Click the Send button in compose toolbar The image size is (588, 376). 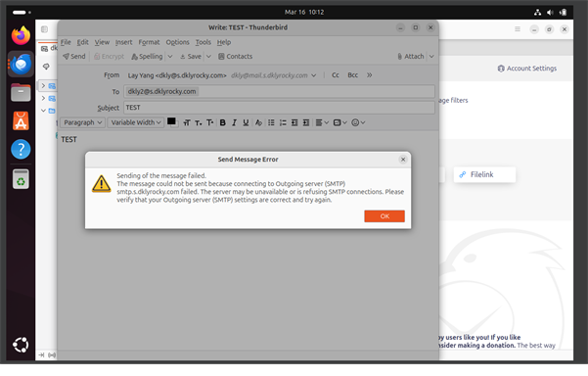[x=74, y=56]
